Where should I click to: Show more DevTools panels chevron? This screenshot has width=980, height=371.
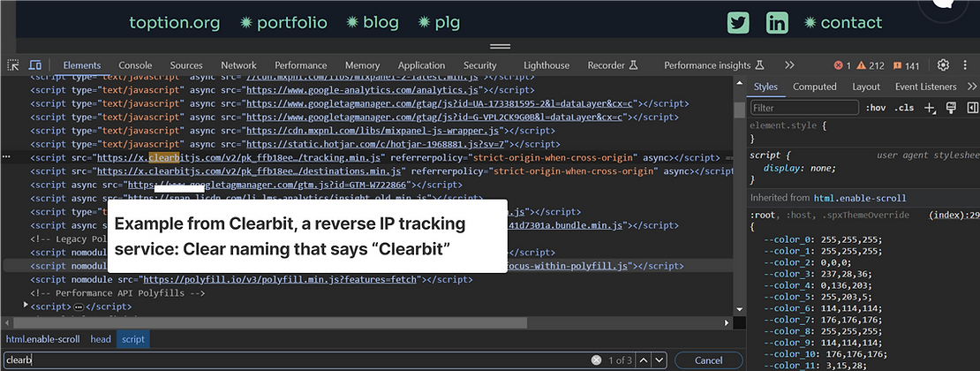[789, 65]
